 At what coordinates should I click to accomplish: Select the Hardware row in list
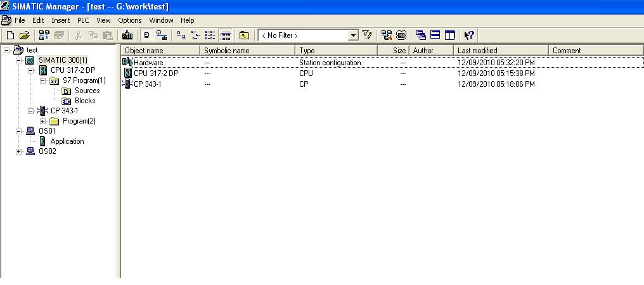click(382, 63)
